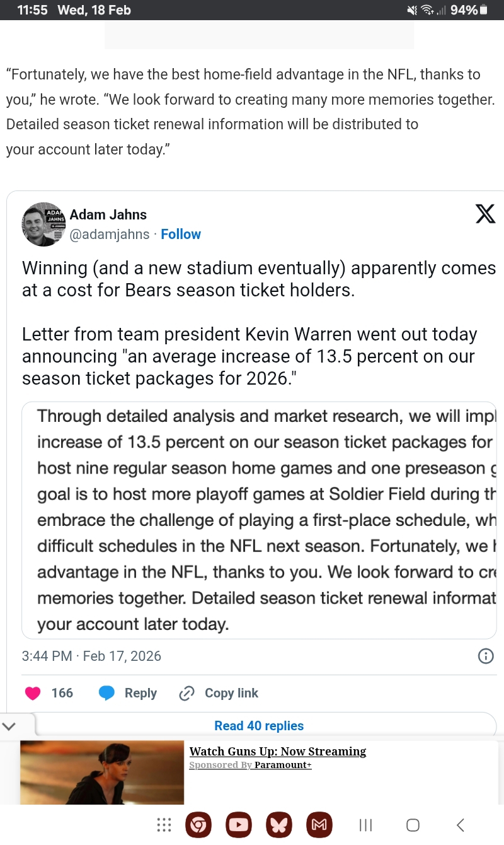Show recent apps with the three-lines button
The image size is (504, 845).
click(365, 825)
